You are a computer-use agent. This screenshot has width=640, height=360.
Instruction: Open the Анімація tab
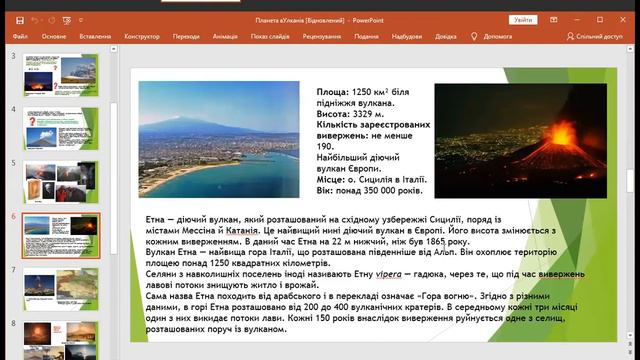(x=225, y=36)
